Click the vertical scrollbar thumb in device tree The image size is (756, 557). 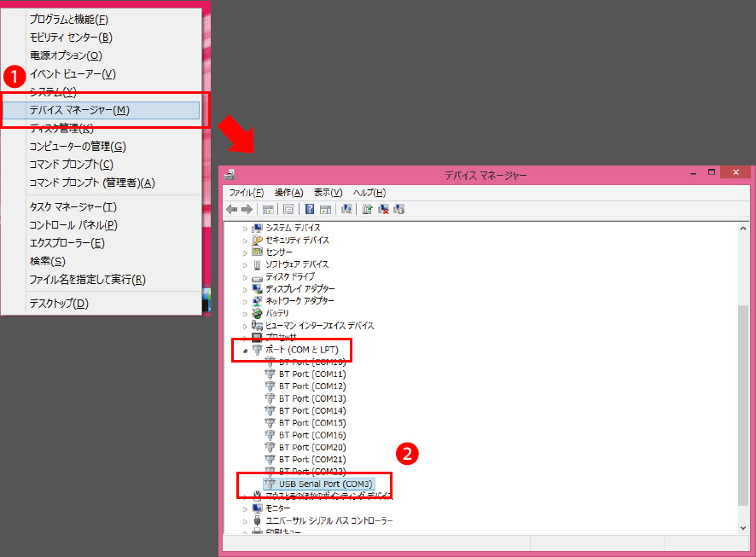[743, 404]
